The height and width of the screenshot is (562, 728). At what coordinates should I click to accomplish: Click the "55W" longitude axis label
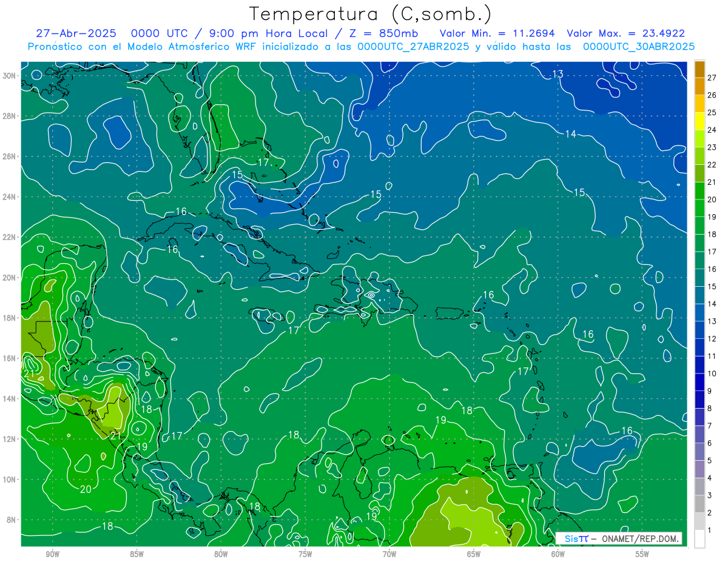click(x=642, y=554)
